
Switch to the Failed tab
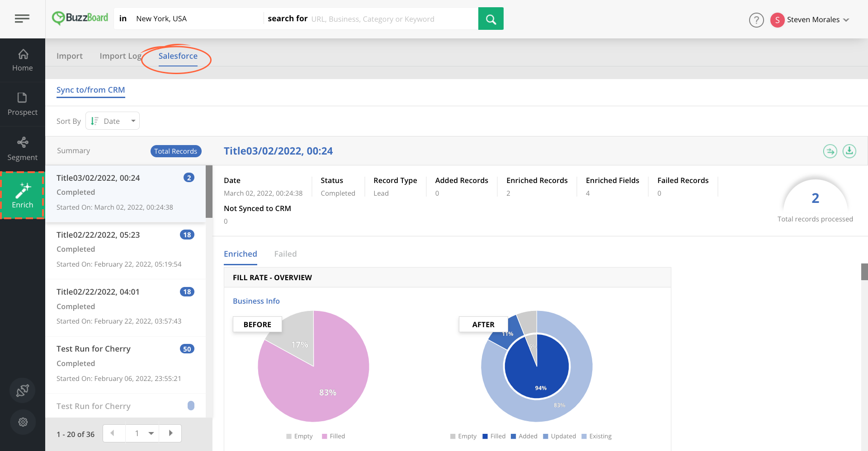pos(286,254)
